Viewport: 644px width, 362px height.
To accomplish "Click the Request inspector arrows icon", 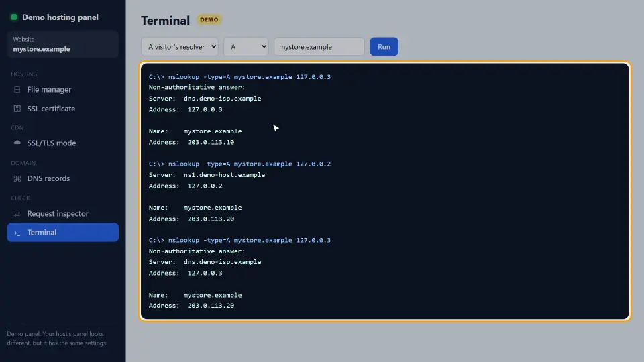I will 17,214.
